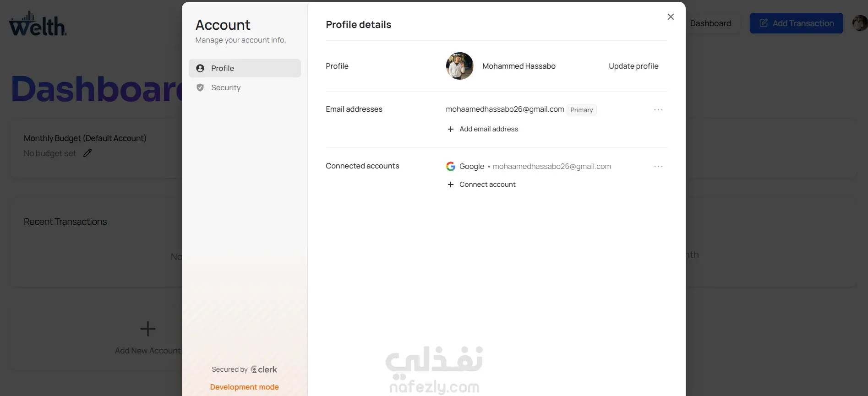Click the plus icon beside Connect account

point(451,184)
